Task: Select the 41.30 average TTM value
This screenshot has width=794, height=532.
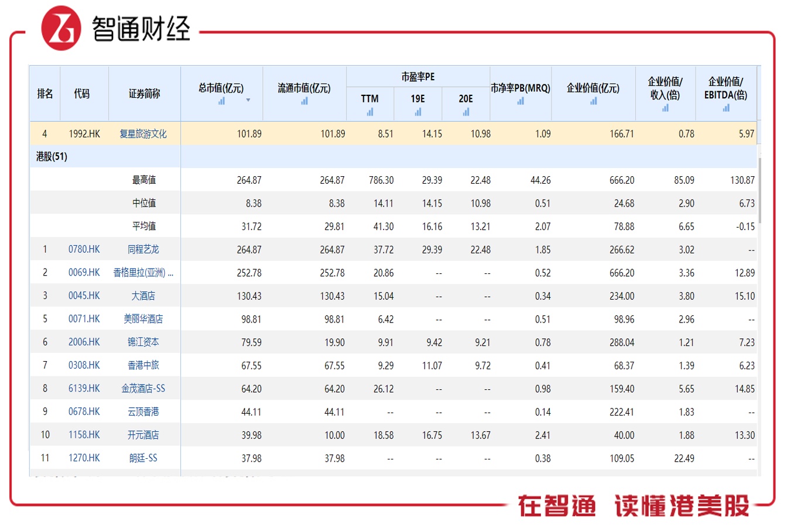Action: [384, 226]
